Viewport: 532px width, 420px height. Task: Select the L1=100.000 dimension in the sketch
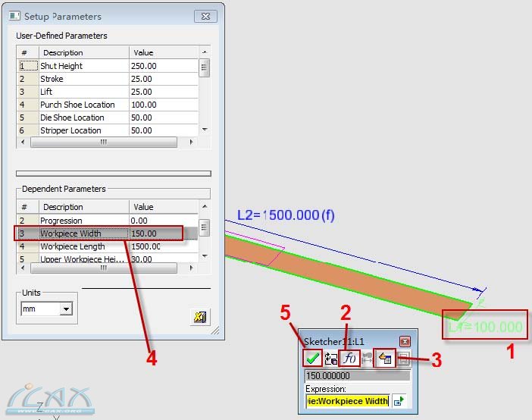(x=485, y=327)
